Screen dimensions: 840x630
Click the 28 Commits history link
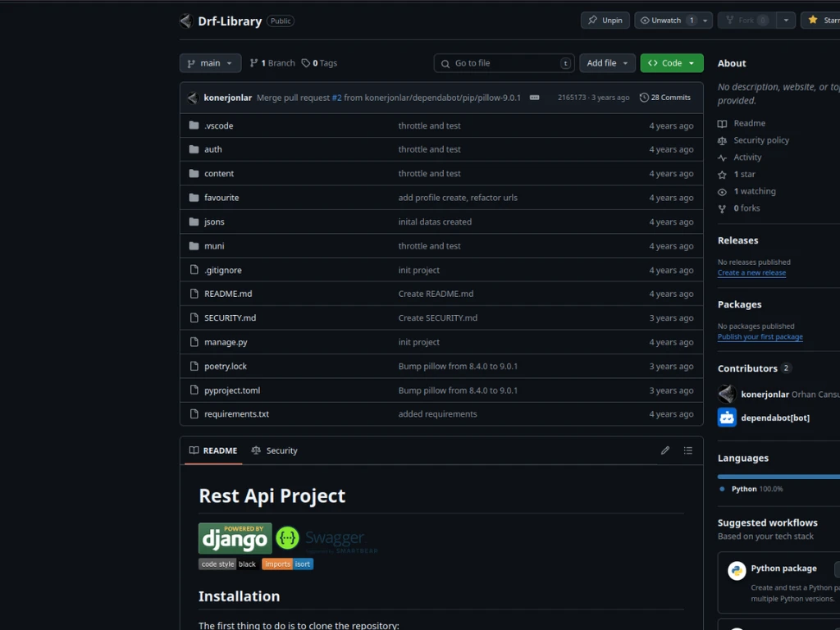664,98
